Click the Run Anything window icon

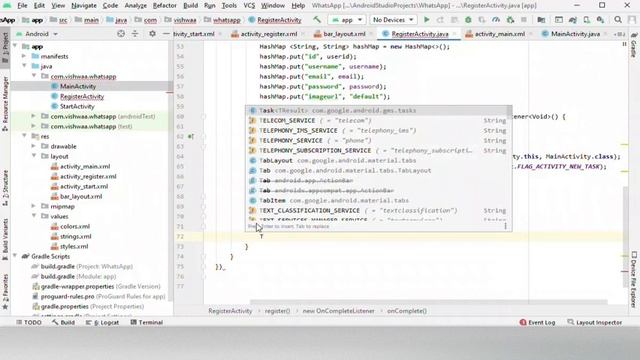[x=558, y=20]
